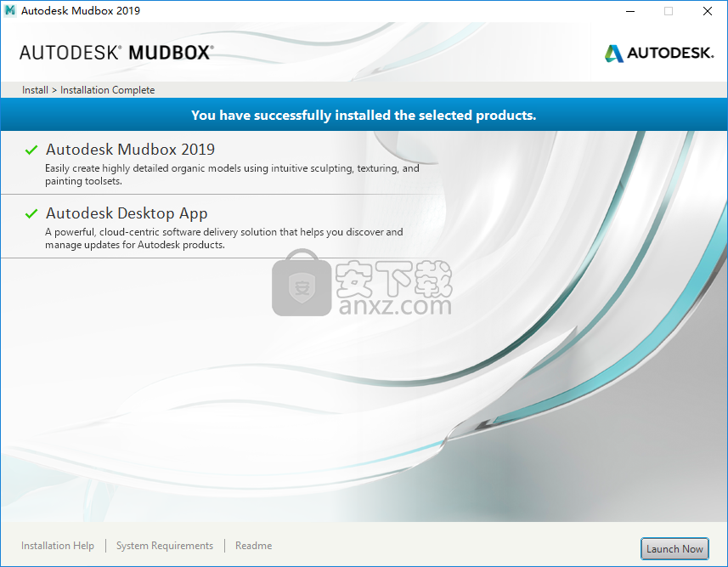Click the disabled maximize window button

[x=669, y=11]
